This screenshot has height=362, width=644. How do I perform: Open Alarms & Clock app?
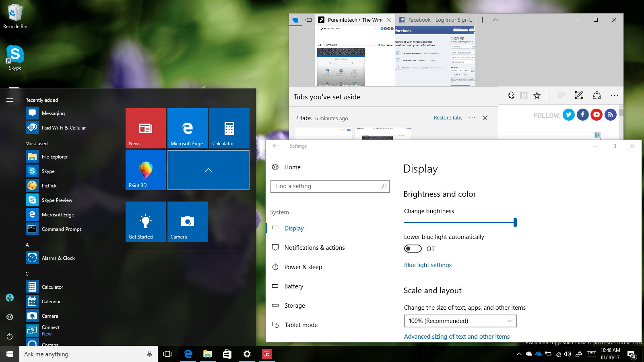pos(73,258)
